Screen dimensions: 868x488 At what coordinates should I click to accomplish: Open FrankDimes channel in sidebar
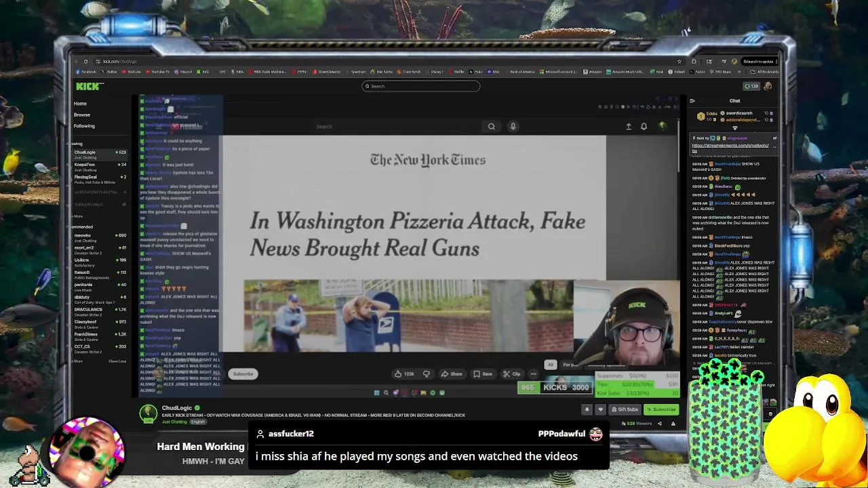coord(100,337)
